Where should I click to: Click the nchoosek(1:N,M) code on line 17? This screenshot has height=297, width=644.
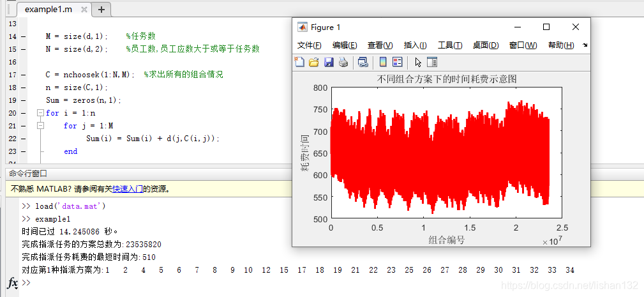coord(98,75)
